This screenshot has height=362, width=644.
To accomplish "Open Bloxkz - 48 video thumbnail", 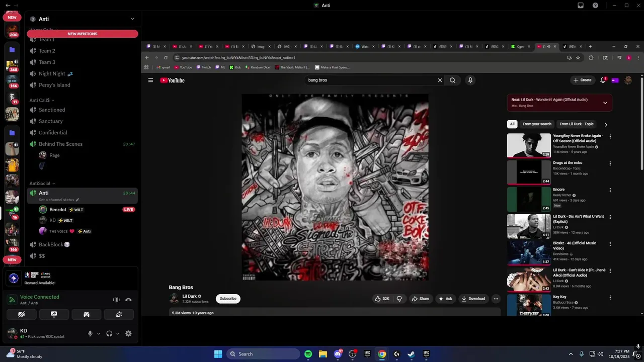I will (529, 253).
